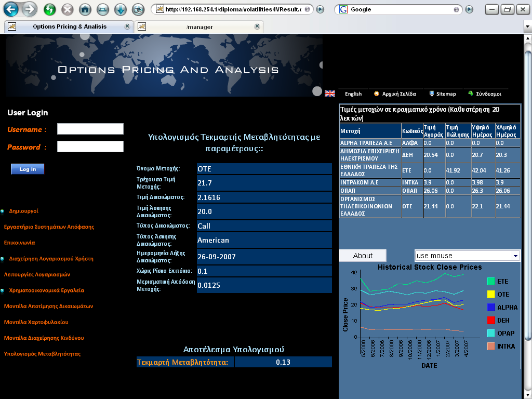Click ALPHA ΤΡΑΠΕΖΑ Α.Ε table row name

click(370, 143)
